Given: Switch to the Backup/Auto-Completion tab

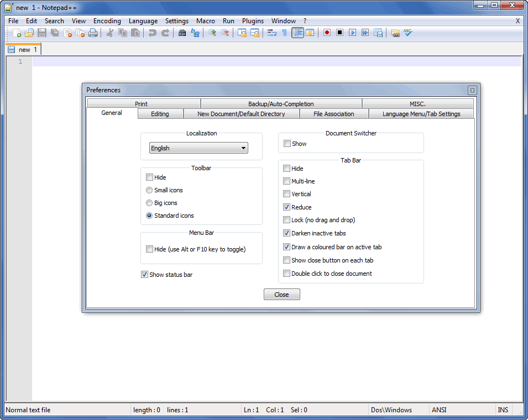Looking at the screenshot, I should [x=281, y=104].
